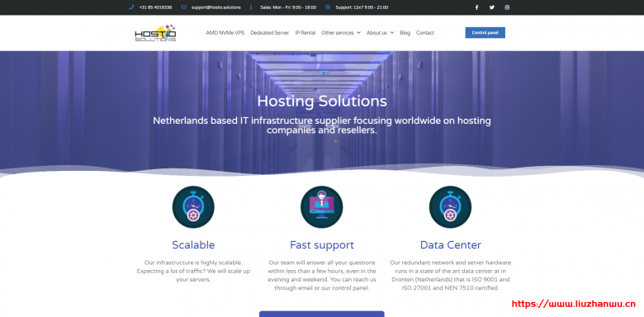644x317 pixels.
Task: Click the Fast support agent icon
Action: (322, 207)
